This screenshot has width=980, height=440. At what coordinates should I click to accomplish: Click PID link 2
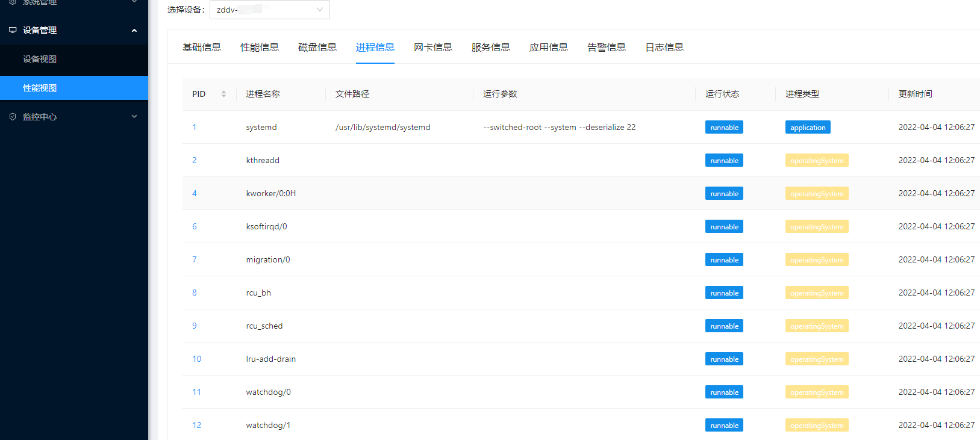[195, 160]
